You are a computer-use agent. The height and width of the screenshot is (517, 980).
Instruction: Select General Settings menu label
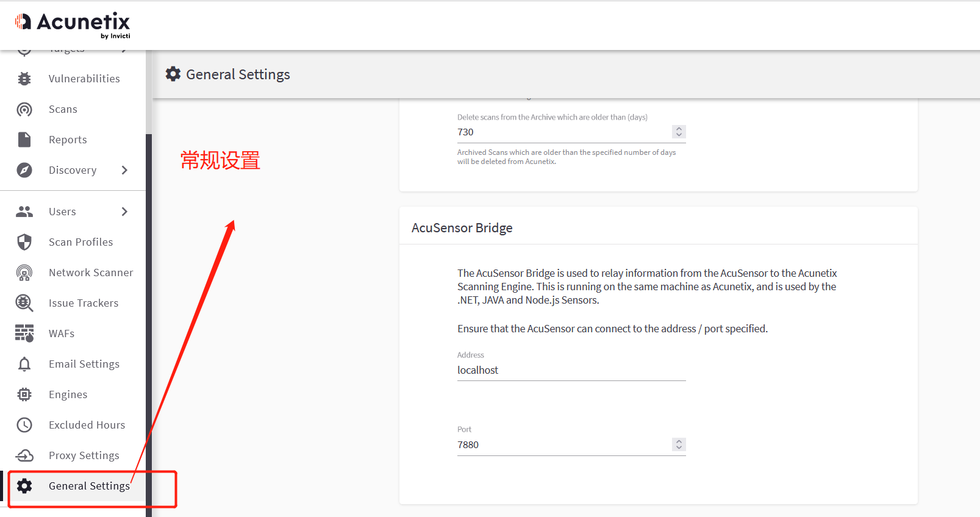click(89, 486)
